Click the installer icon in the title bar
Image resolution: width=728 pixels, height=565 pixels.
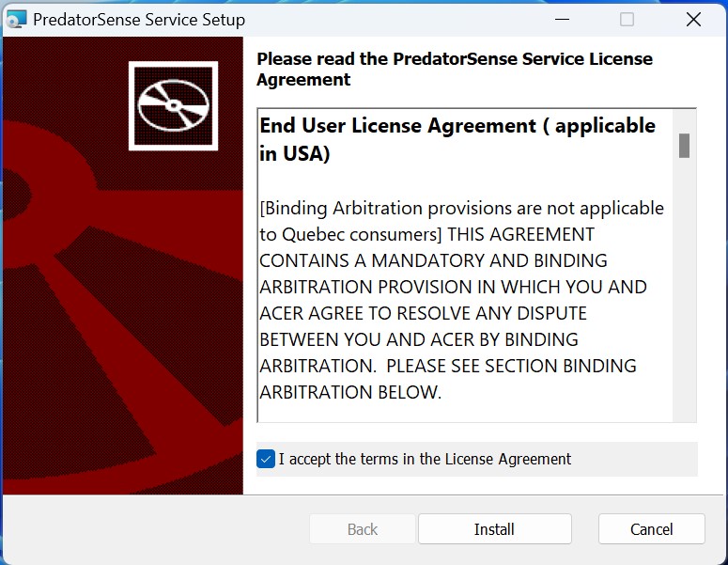pyautogui.click(x=16, y=19)
